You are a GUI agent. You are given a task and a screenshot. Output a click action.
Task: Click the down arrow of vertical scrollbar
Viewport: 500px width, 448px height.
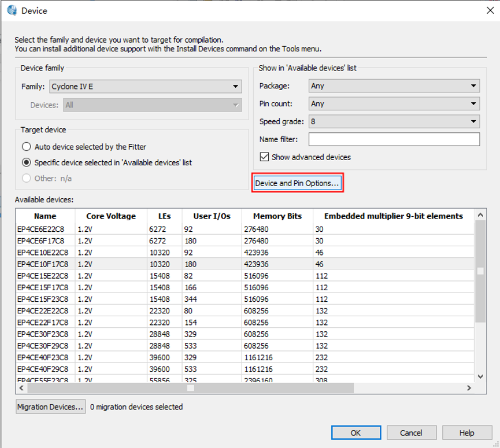[x=480, y=376]
